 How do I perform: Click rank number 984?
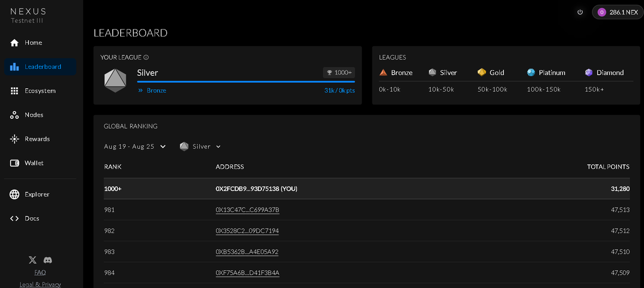(109, 273)
